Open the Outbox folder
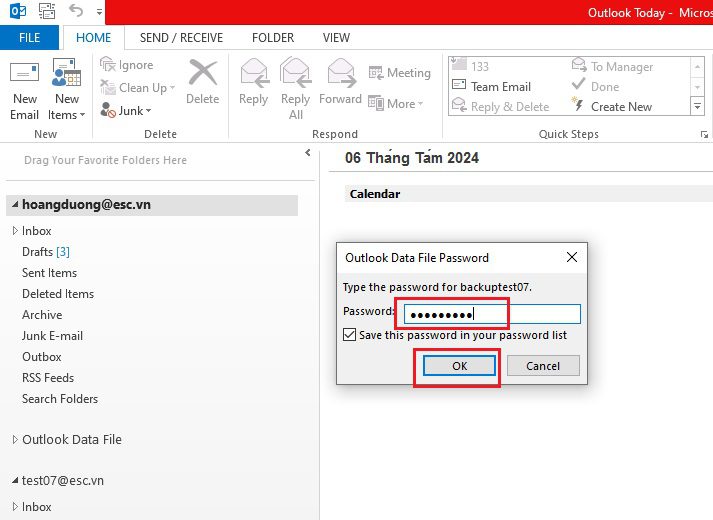Screen dimensions: 713x520 click(41, 357)
